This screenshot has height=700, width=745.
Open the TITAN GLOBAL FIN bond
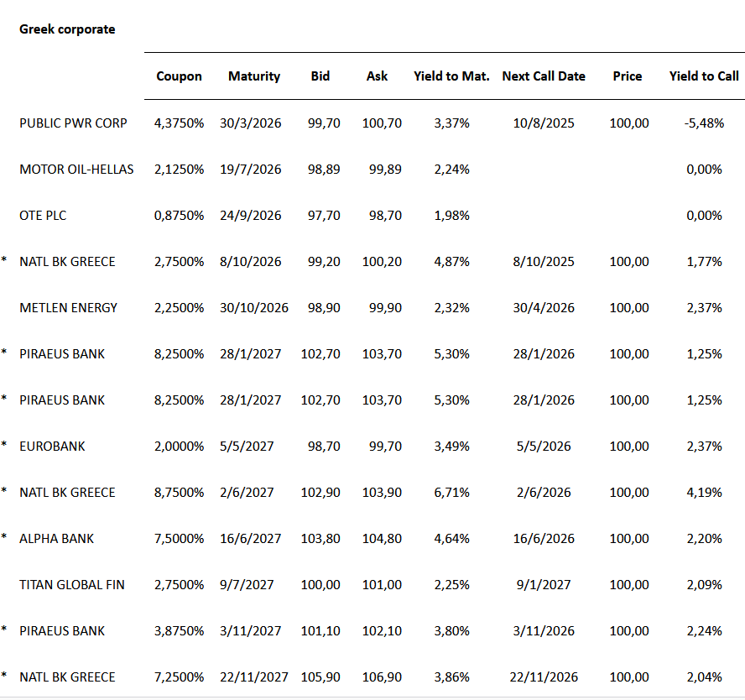[x=72, y=585]
